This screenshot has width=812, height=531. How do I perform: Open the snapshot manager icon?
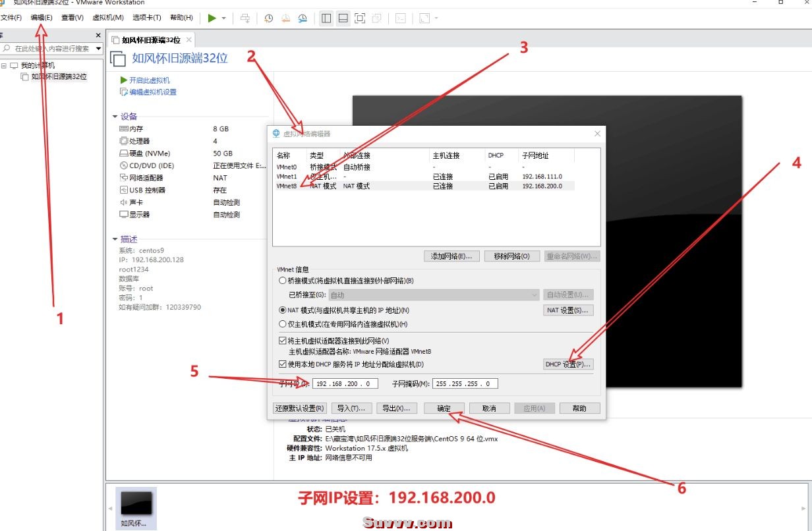(x=303, y=18)
